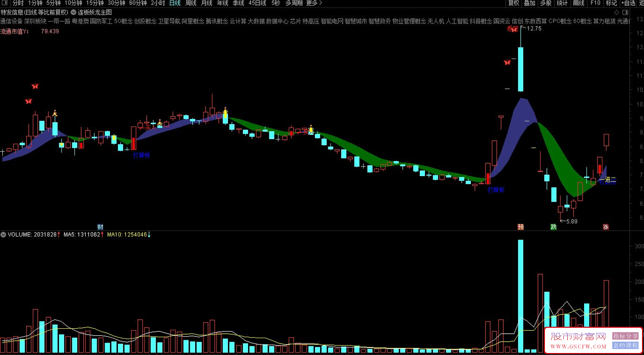Switch to the 30分钟 period tab
Image resolution: width=644 pixels, height=355 pixels.
click(116, 3)
